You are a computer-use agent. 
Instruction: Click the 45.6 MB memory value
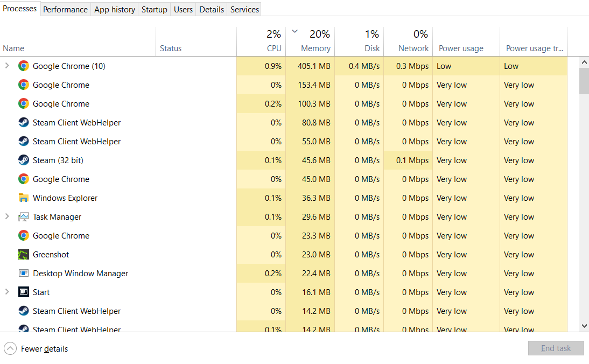tap(316, 160)
